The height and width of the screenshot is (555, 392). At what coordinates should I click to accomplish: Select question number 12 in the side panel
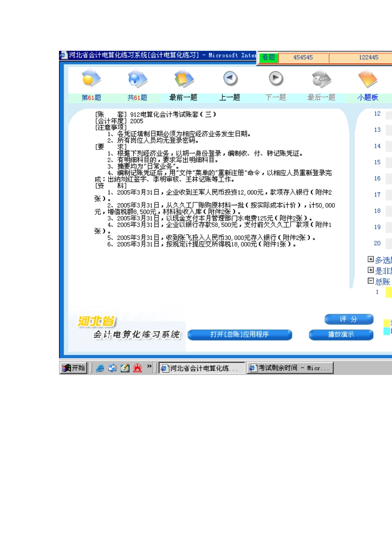point(377,114)
